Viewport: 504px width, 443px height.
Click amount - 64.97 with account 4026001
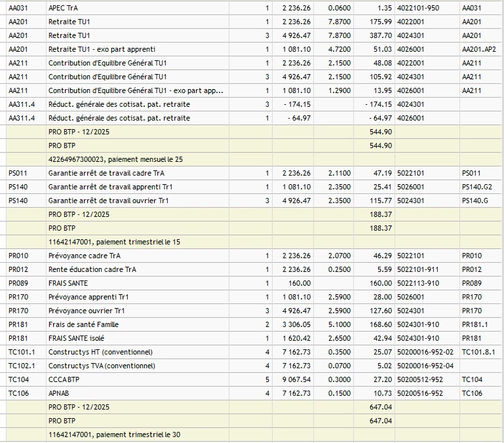381,119
